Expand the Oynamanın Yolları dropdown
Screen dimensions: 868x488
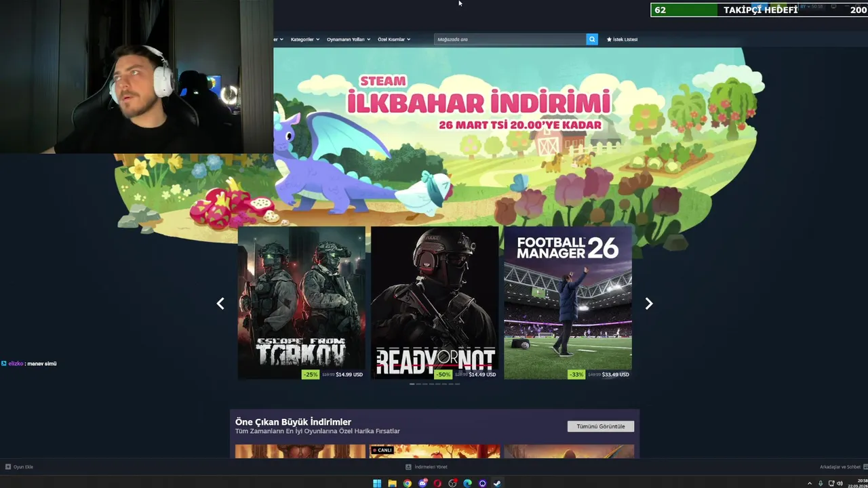click(x=349, y=39)
